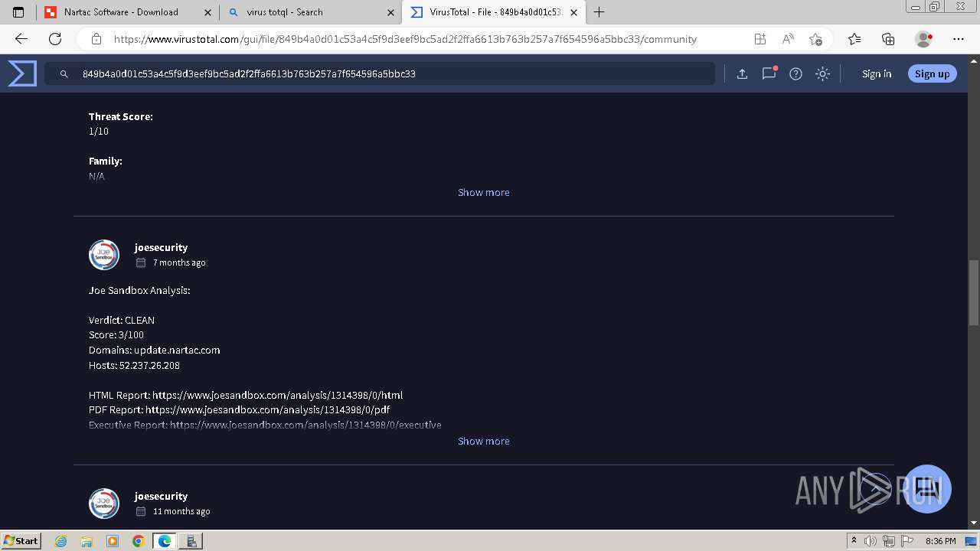Select the Threat Score 1/10 value
This screenshot has height=551, width=980.
click(99, 131)
